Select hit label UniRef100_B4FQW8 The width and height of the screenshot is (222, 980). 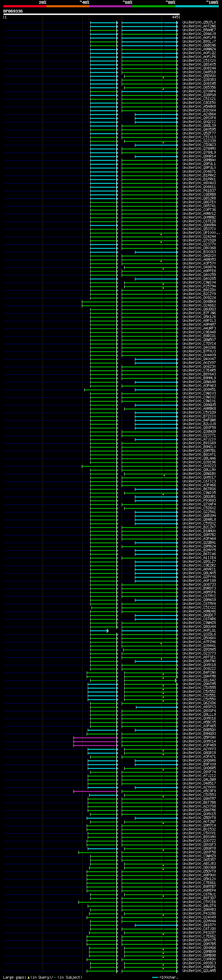pos(199,420)
